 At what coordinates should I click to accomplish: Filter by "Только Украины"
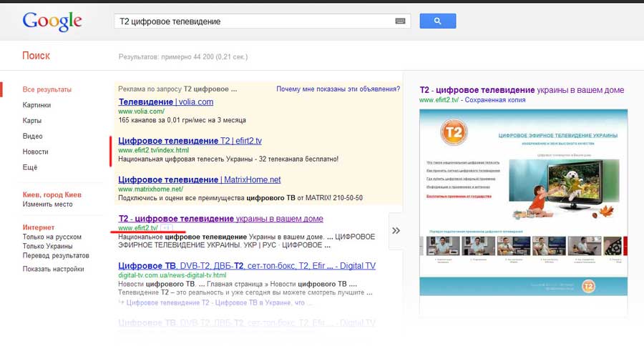pos(48,246)
